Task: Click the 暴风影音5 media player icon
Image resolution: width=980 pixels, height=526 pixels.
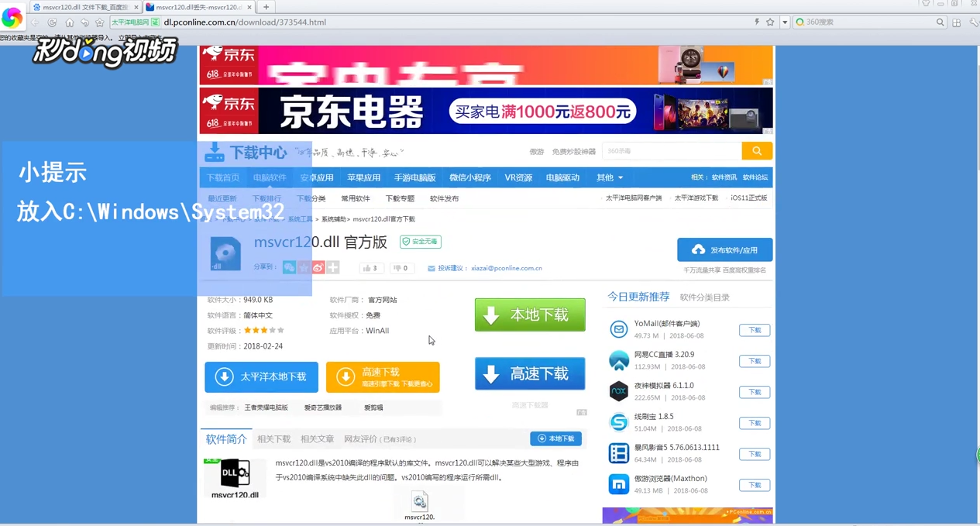Action: tap(618, 453)
